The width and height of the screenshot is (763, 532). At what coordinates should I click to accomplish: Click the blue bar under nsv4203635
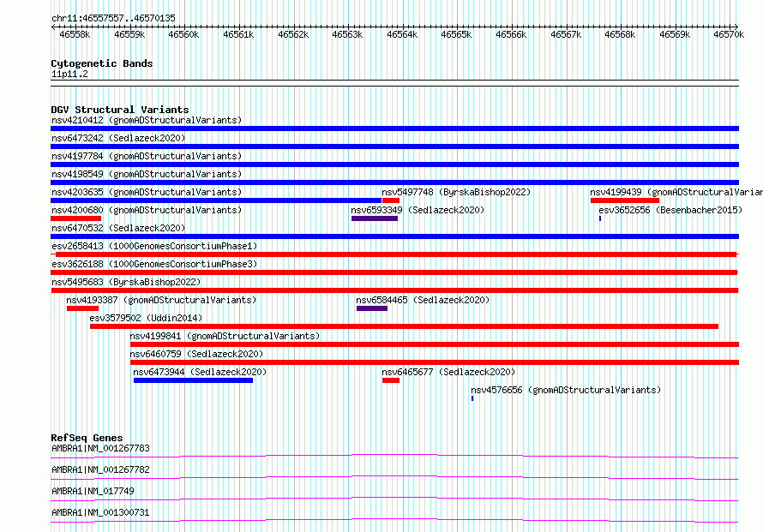tap(216, 200)
